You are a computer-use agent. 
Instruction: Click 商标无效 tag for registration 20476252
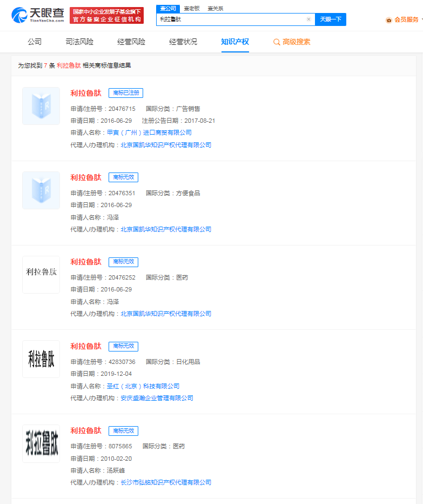pyautogui.click(x=123, y=262)
